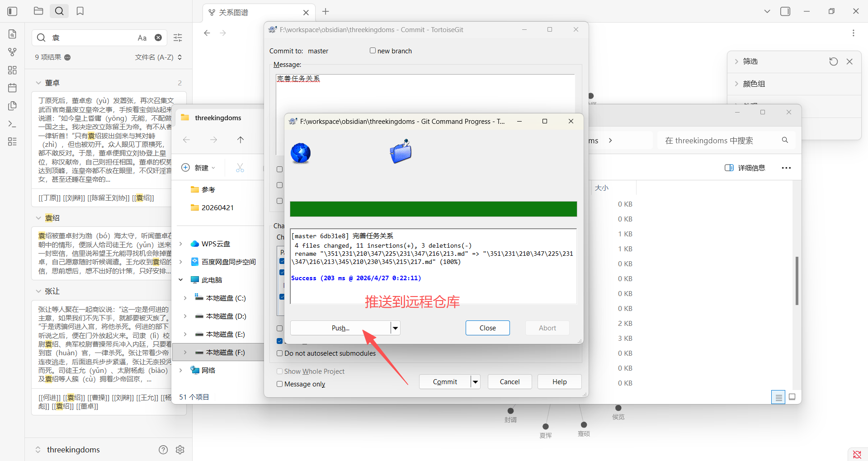Open command palette ribbon icon
The width and height of the screenshot is (868, 461).
pyautogui.click(x=12, y=124)
